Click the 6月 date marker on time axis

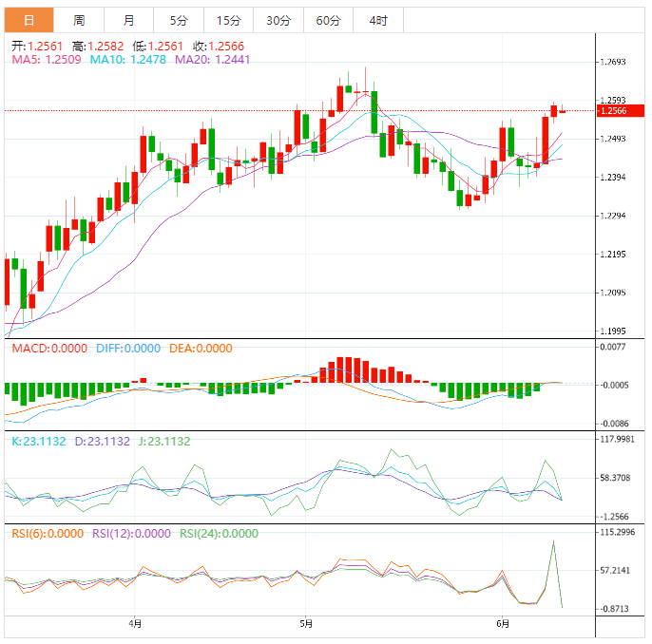point(503,624)
